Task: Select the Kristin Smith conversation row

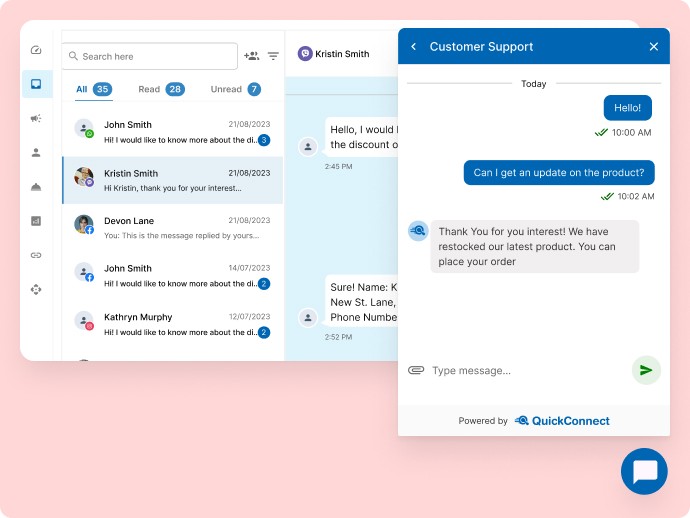Action: pyautogui.click(x=172, y=180)
